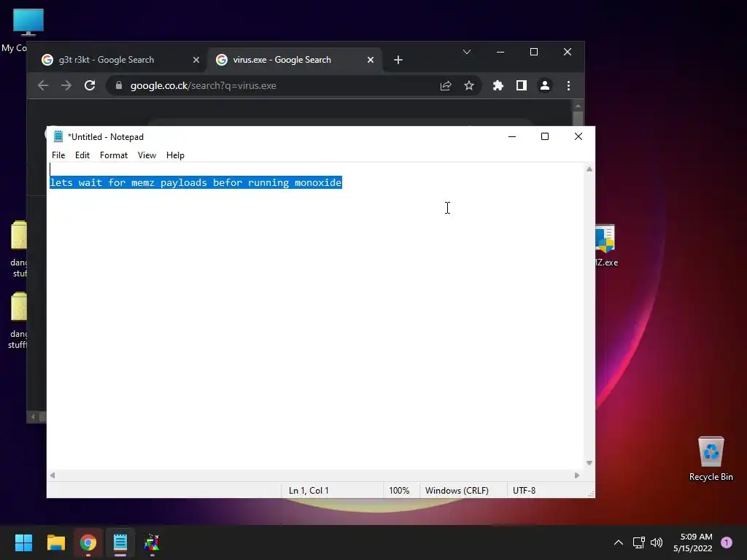This screenshot has height=560, width=747.
Task: Open the View menu in Notepad
Action: (x=147, y=155)
